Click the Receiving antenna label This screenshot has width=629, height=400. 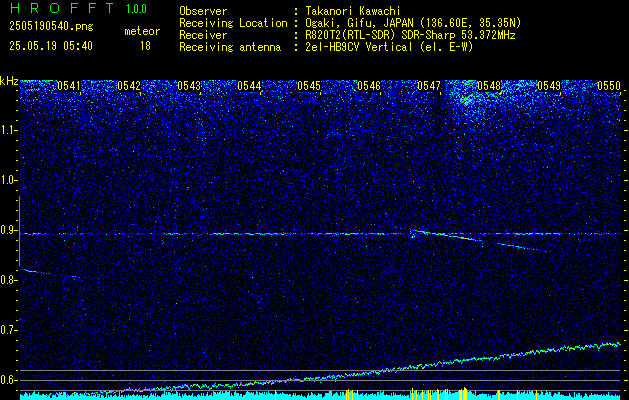coord(230,47)
